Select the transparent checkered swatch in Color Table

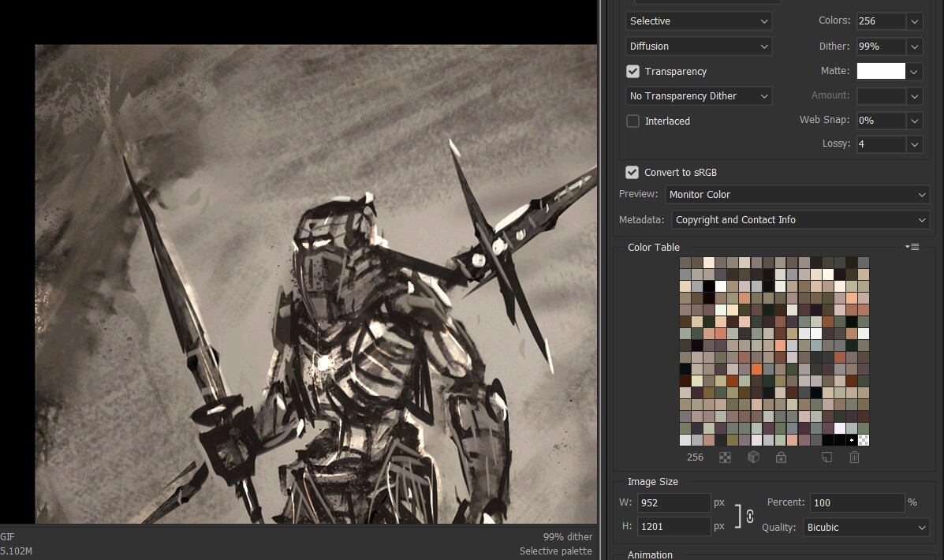[x=864, y=440]
